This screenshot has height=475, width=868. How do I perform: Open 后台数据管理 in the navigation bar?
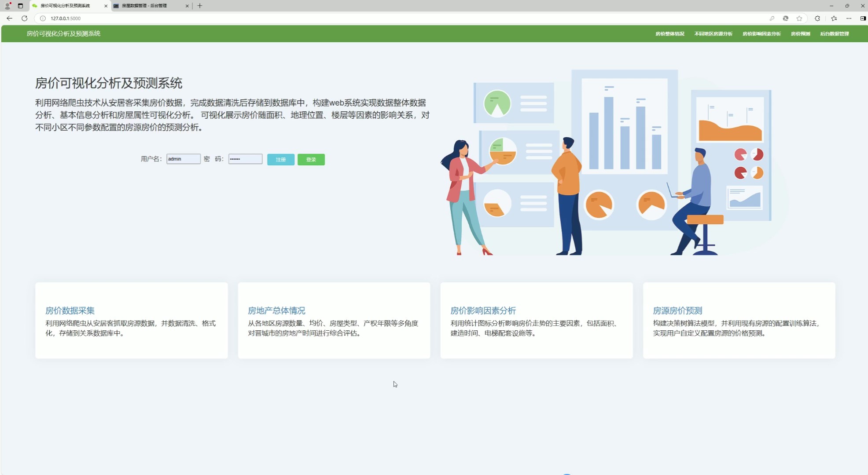click(x=835, y=33)
